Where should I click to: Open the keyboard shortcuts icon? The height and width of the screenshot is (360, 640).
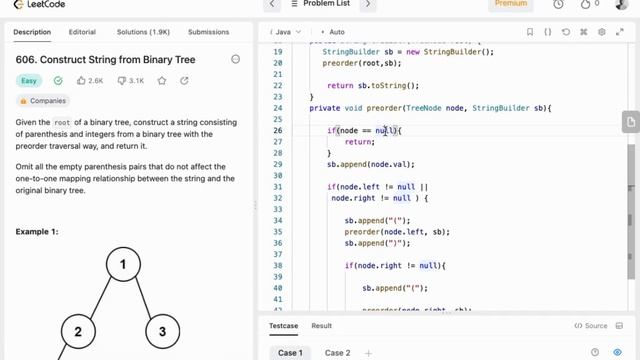point(584,32)
